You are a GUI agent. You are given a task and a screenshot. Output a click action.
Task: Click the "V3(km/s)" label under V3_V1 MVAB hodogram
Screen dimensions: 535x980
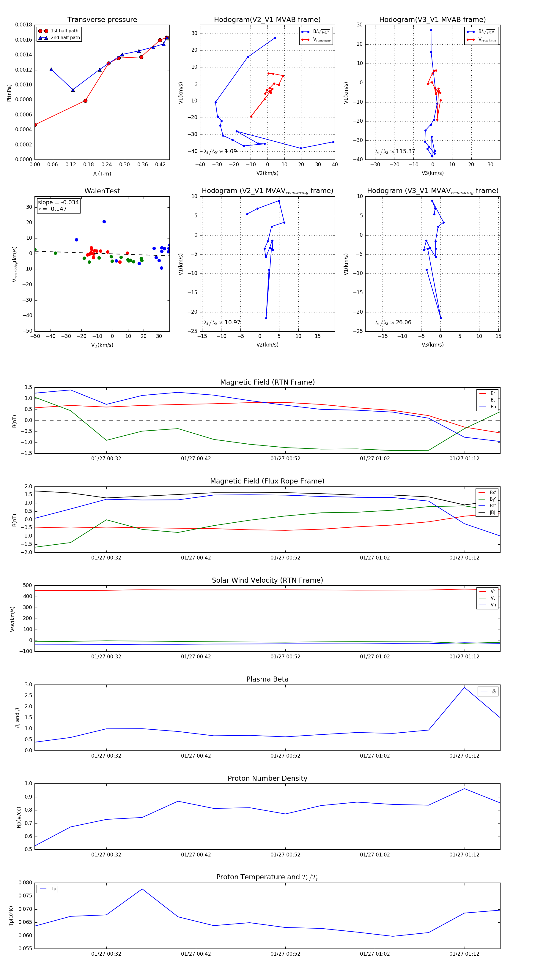[x=432, y=173]
